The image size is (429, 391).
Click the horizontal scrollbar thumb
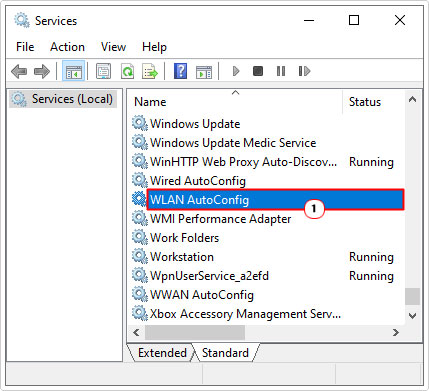tap(195, 332)
